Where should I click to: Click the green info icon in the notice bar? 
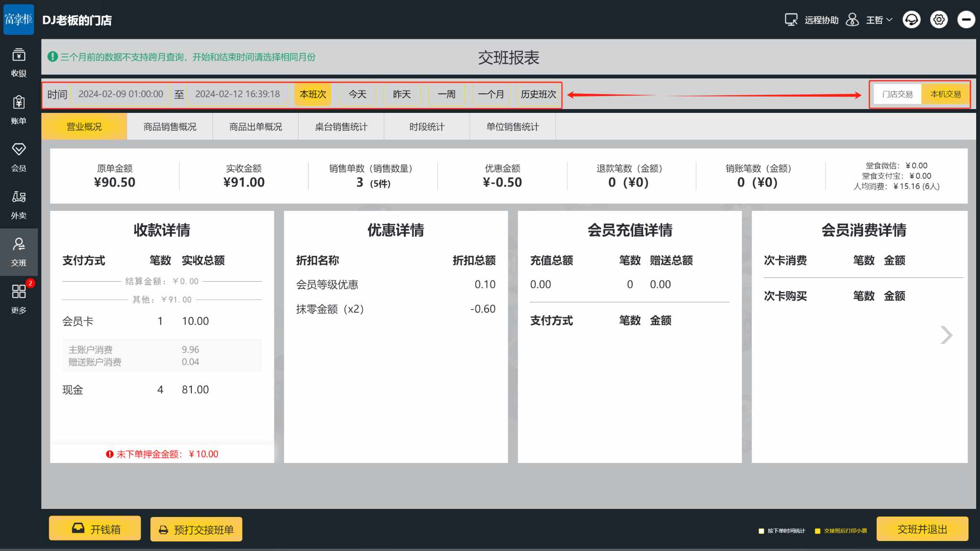(x=53, y=56)
